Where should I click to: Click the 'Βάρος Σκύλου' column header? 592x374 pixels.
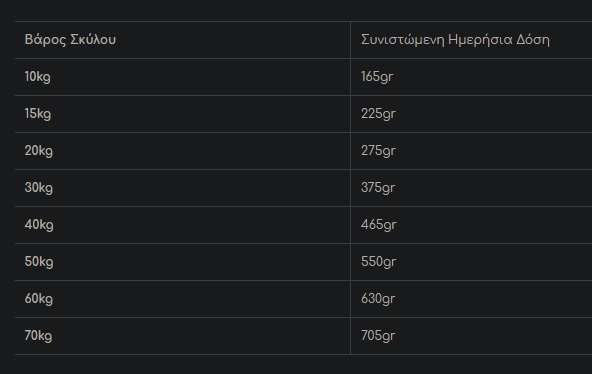[x=183, y=40]
